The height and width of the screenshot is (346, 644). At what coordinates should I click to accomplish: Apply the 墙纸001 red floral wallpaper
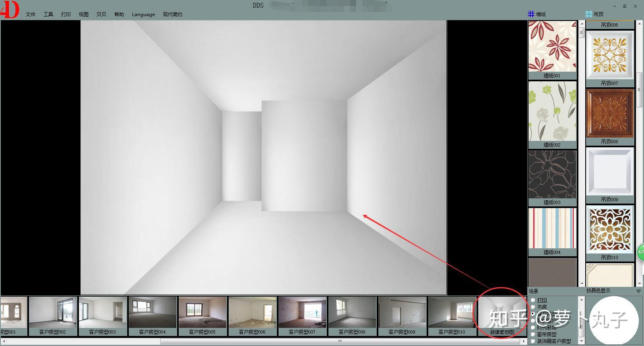(552, 47)
